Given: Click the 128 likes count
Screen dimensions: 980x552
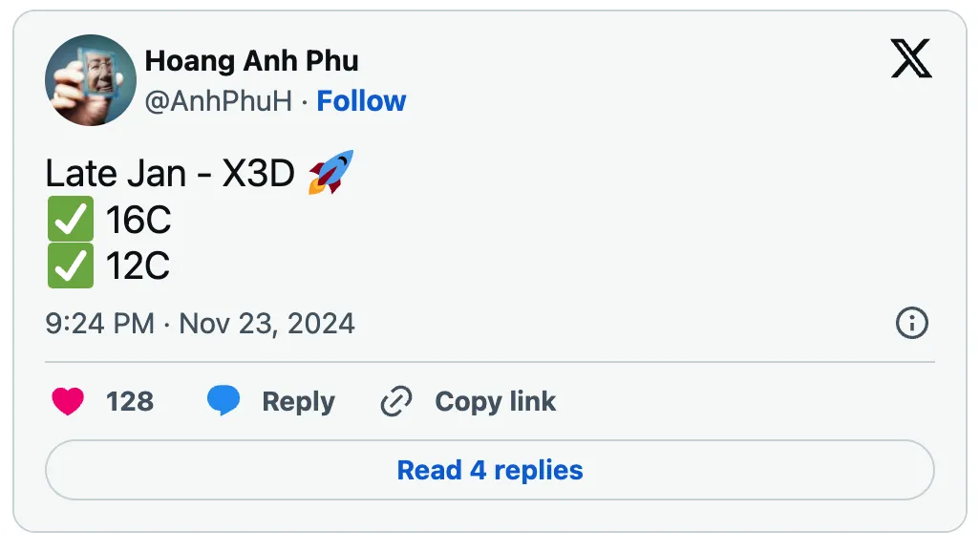Looking at the screenshot, I should click(130, 401).
